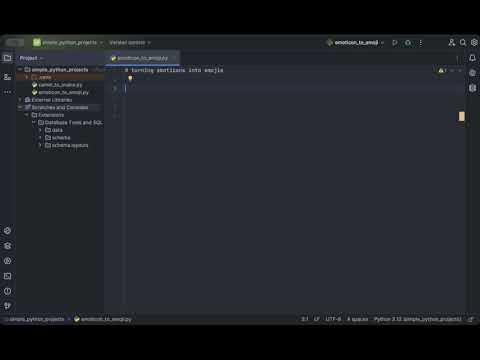Expand External Libraries node
The width and height of the screenshot is (480, 360).
[x=20, y=100]
